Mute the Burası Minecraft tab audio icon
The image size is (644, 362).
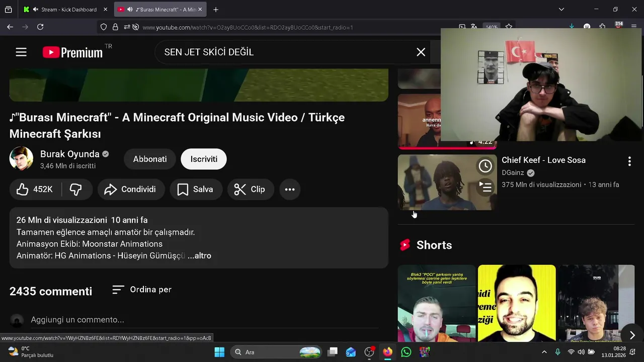click(x=130, y=10)
